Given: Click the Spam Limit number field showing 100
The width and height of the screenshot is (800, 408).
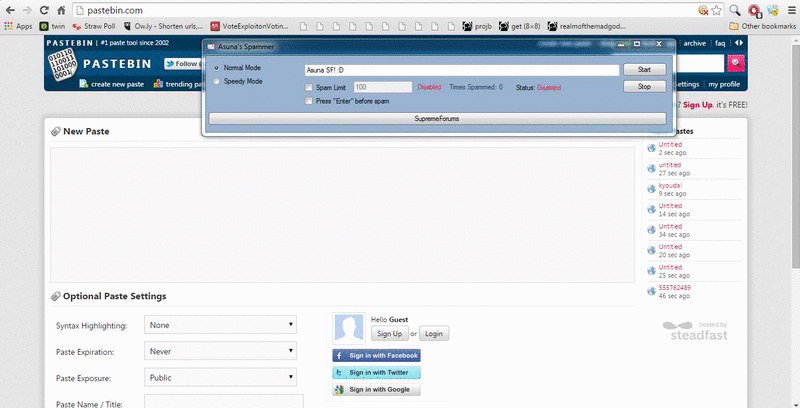Looking at the screenshot, I should pyautogui.click(x=382, y=87).
